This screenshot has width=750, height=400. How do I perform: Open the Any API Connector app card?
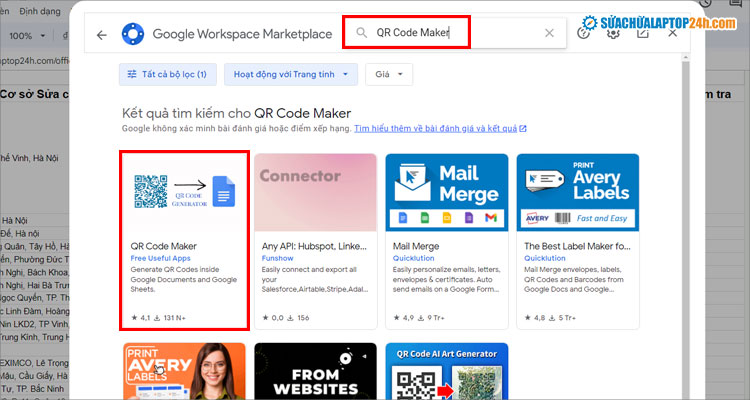315,240
